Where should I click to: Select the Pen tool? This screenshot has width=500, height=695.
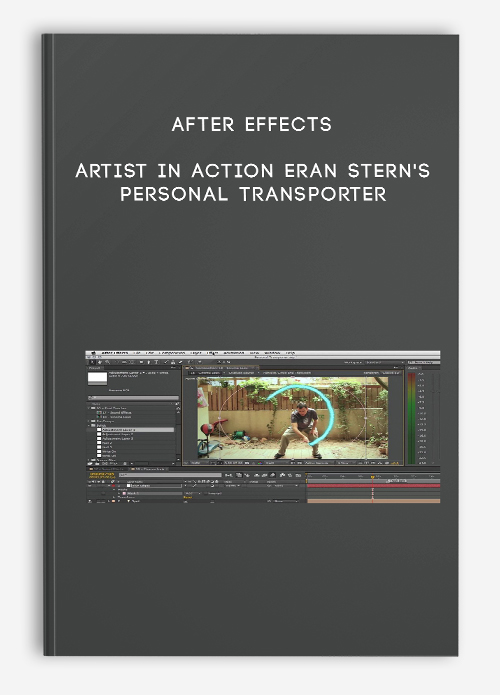148,362
